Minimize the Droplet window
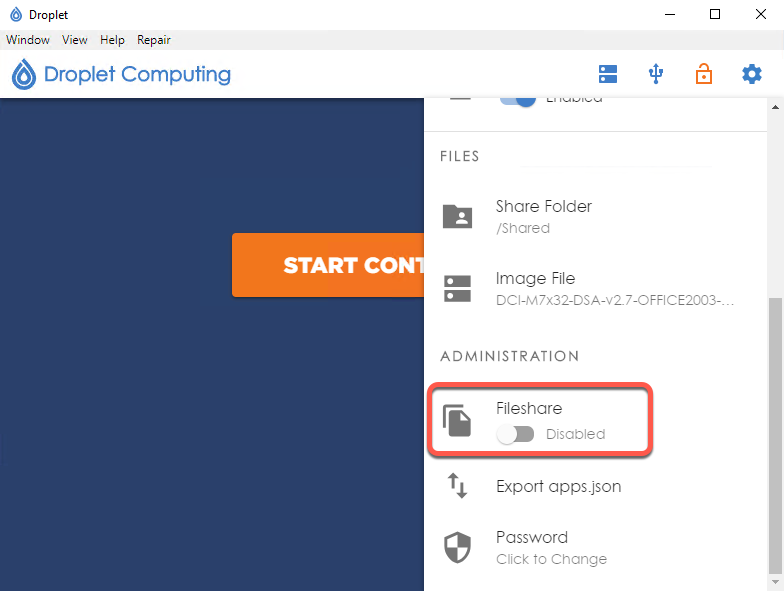This screenshot has width=784, height=591. 670,14
